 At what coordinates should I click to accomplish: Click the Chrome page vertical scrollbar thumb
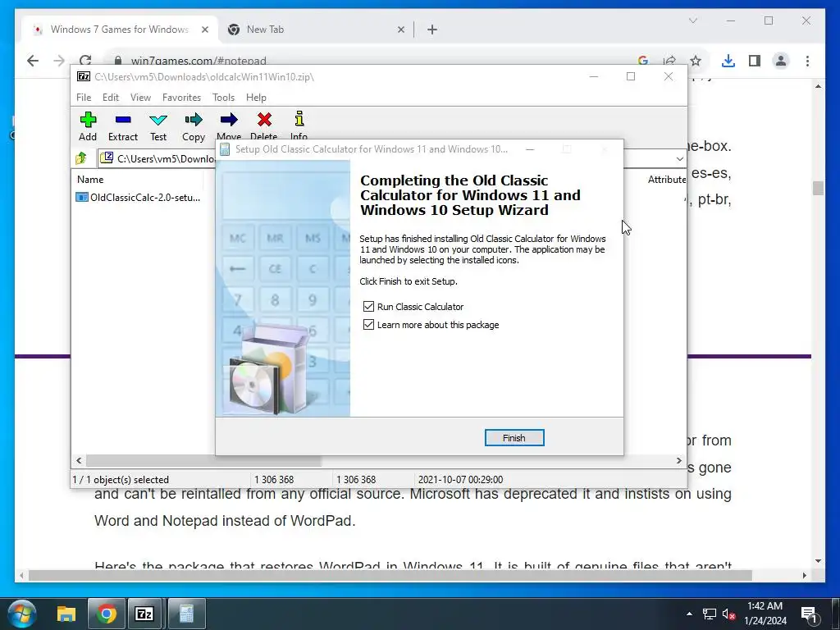818,188
